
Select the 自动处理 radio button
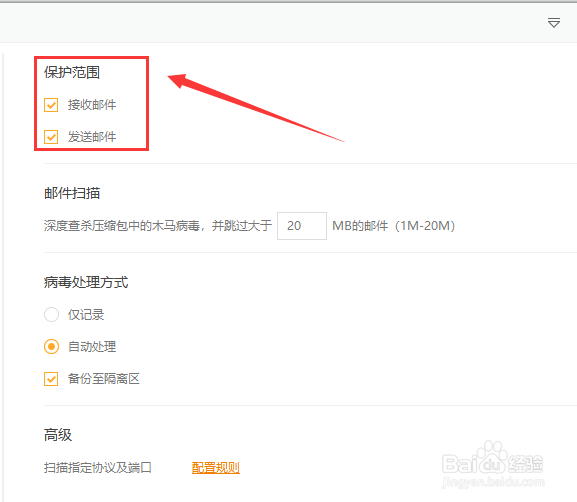click(x=51, y=347)
